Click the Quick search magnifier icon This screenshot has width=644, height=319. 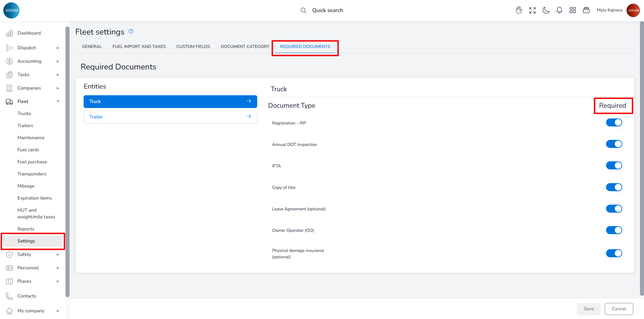pos(304,10)
